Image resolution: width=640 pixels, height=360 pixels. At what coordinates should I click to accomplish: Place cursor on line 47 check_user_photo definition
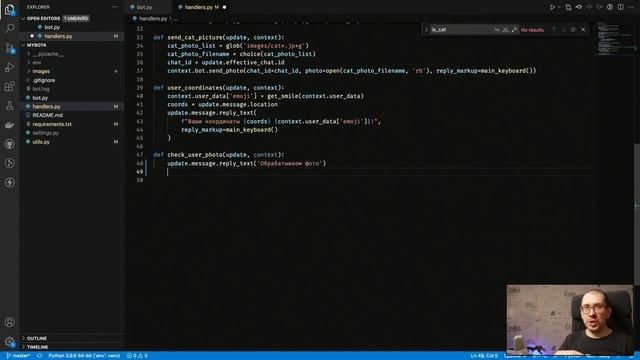click(218, 155)
